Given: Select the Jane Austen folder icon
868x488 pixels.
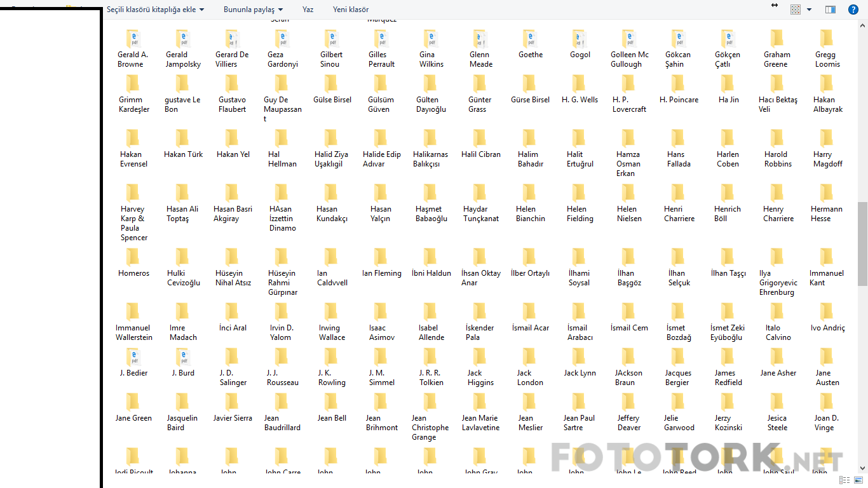Looking at the screenshot, I should tap(827, 357).
